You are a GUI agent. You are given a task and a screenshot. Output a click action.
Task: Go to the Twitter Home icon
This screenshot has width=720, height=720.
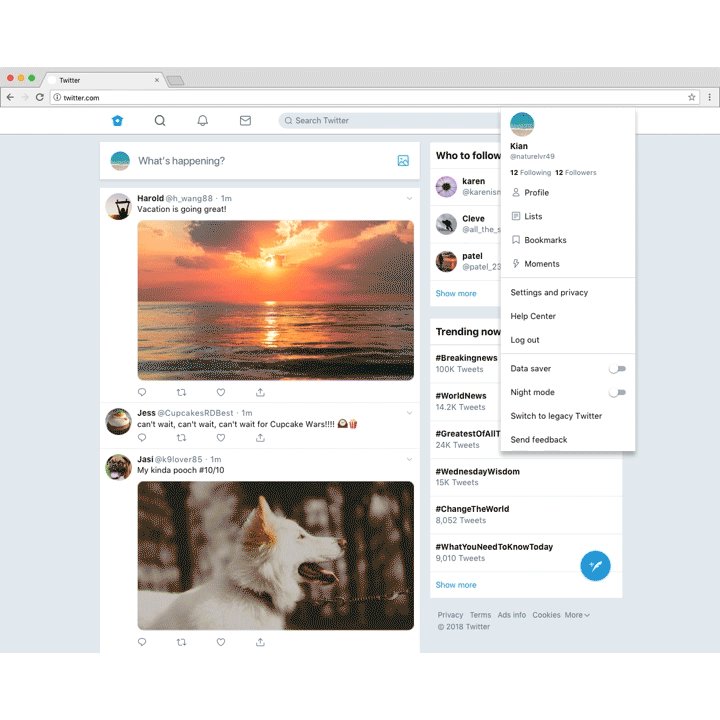click(x=118, y=121)
